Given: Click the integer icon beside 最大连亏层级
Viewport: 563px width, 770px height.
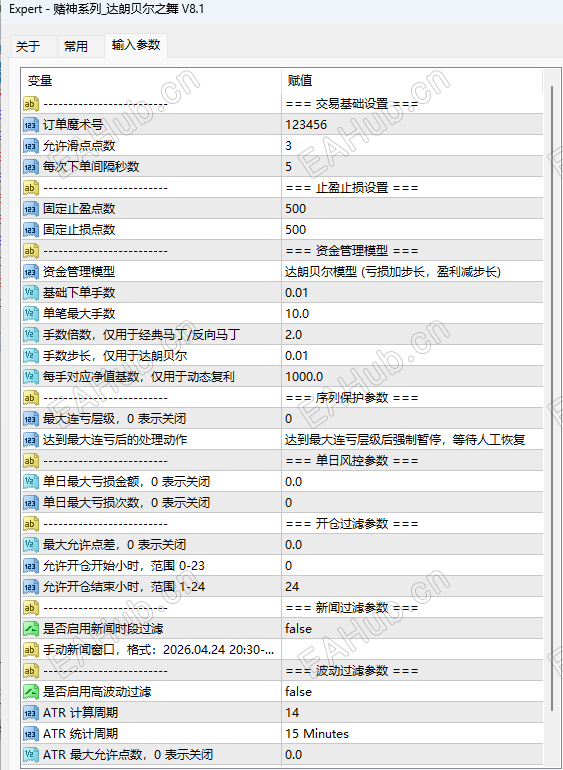Looking at the screenshot, I should [x=30, y=419].
